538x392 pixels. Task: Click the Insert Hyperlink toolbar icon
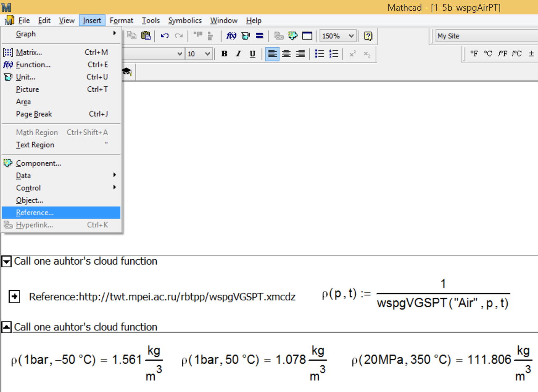click(x=279, y=36)
